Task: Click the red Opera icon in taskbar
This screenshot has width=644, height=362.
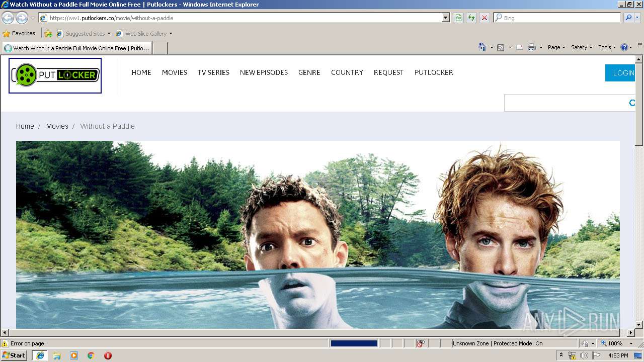Action: 108,355
